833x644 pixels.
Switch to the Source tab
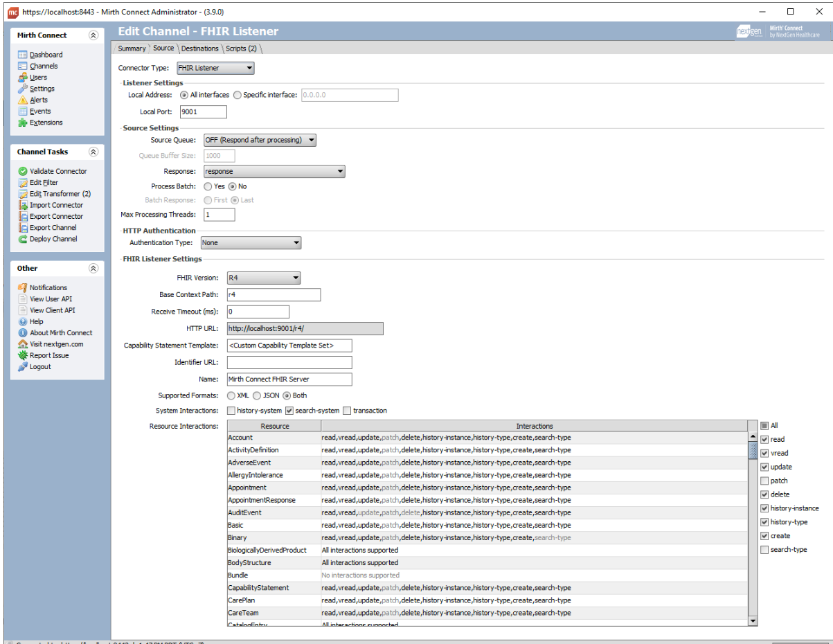(x=163, y=48)
